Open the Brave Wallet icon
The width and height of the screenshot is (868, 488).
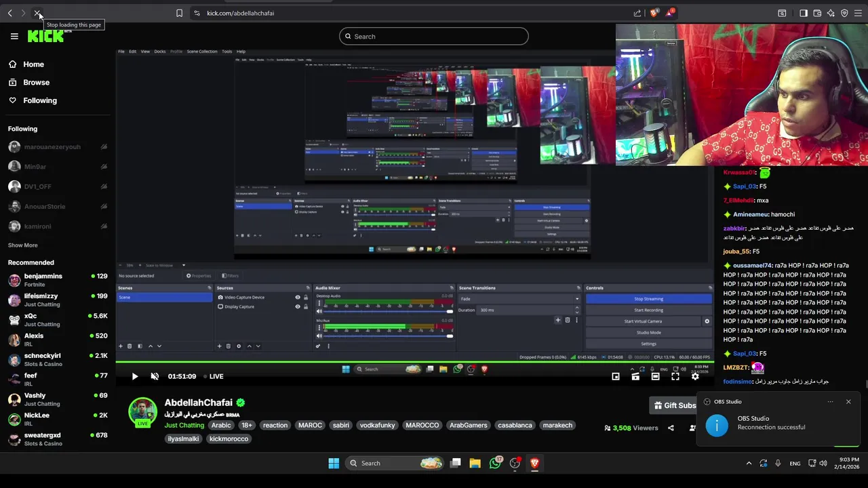(817, 13)
